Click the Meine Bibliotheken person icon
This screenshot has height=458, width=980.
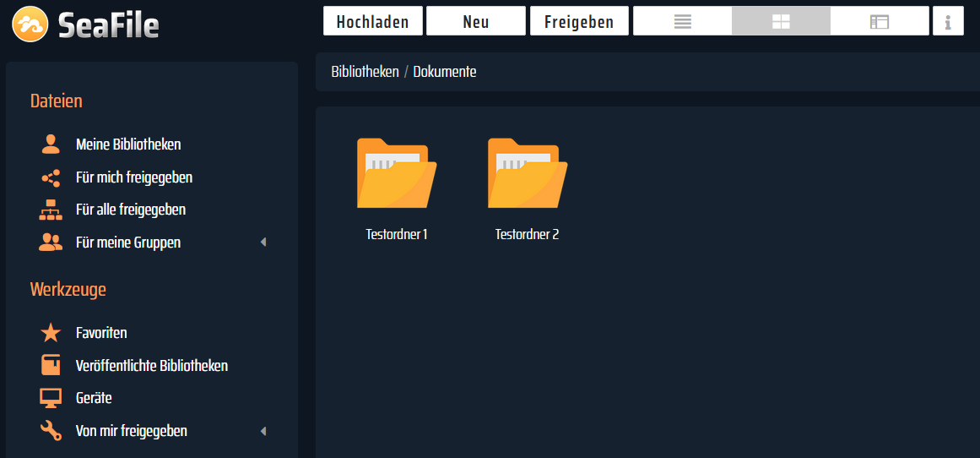pos(51,144)
